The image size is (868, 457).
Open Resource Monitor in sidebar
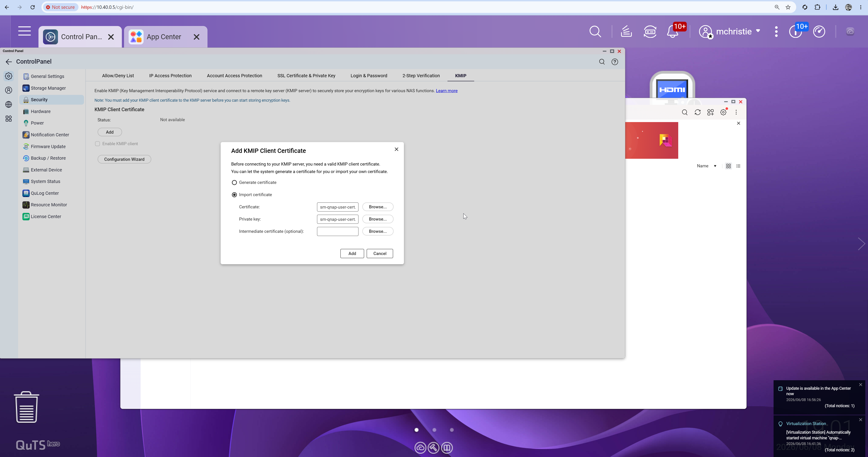click(x=52, y=205)
